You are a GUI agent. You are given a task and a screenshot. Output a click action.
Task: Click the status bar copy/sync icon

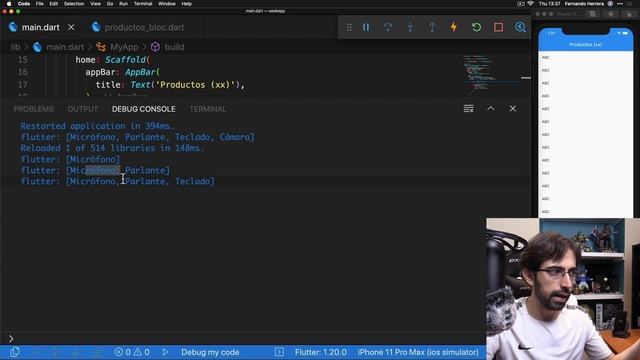(x=15, y=352)
